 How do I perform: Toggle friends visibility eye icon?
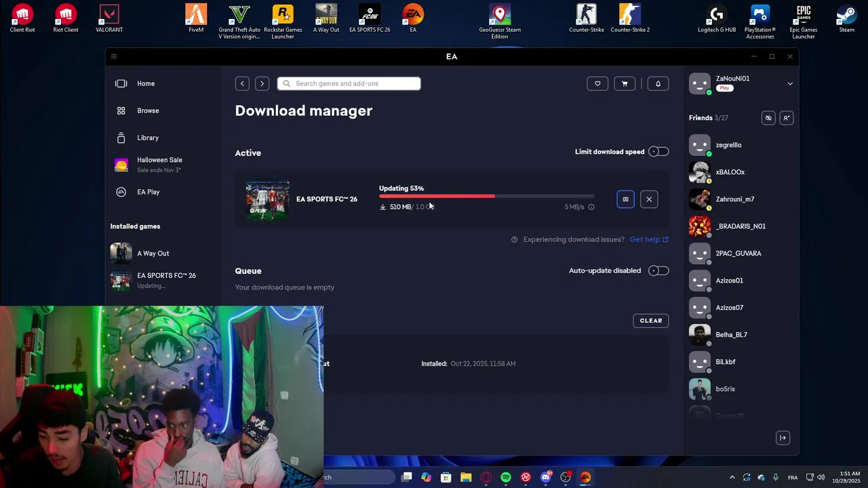[x=768, y=118]
